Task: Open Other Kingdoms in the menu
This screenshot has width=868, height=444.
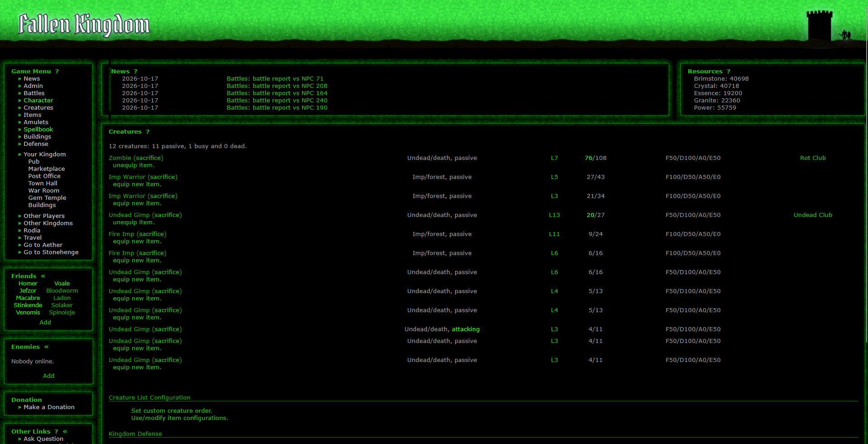Action: click(48, 223)
